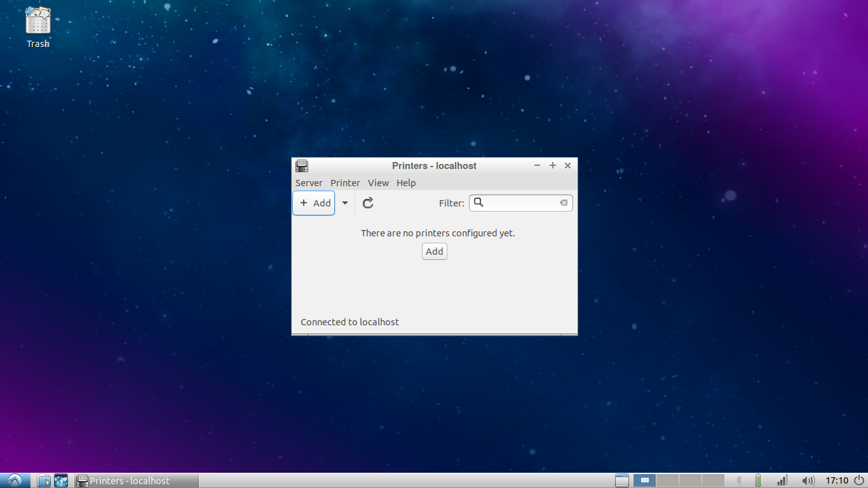Switch to the fourth workspace

tap(713, 481)
